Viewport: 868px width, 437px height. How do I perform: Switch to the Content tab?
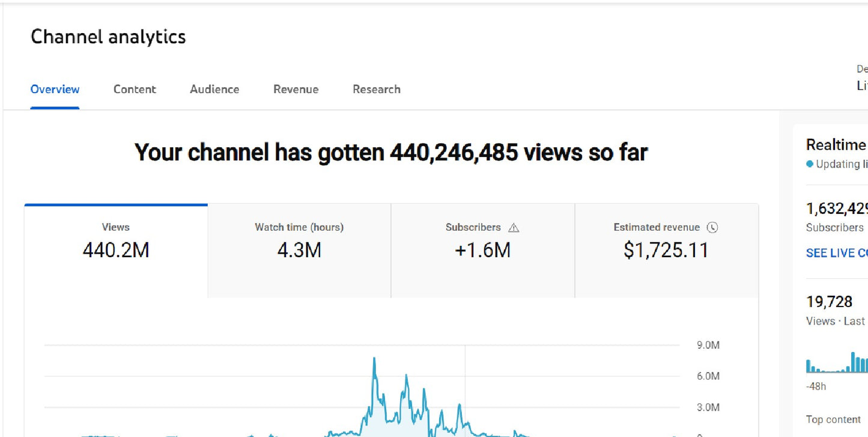tap(135, 89)
